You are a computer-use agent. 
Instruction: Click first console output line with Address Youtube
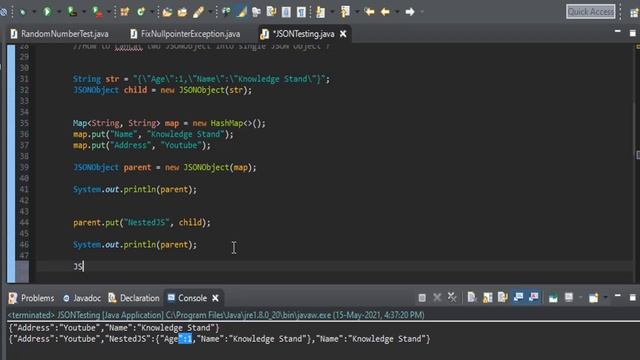pos(114,328)
